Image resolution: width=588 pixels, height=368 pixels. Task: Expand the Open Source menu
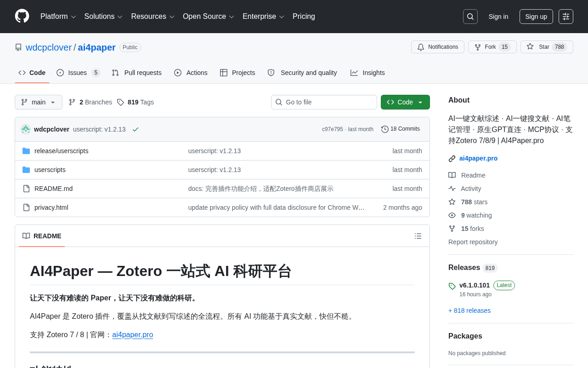point(209,17)
